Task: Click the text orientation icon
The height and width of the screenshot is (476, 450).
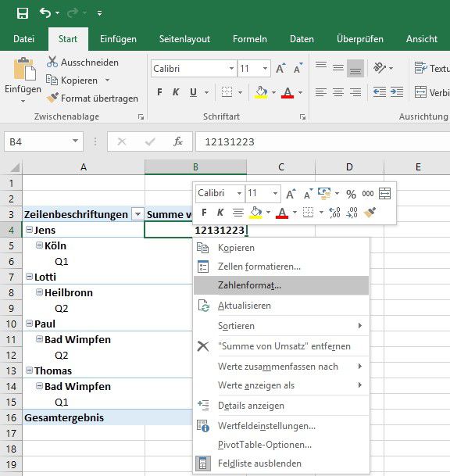Action: 380,68
